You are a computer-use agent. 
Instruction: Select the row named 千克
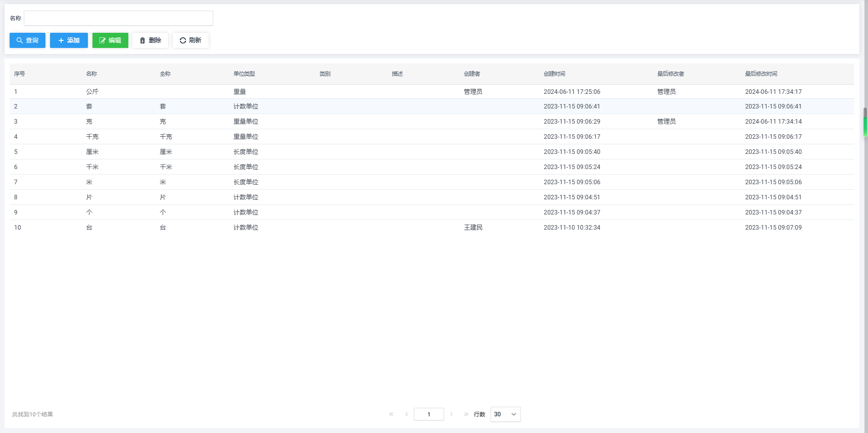tap(92, 137)
